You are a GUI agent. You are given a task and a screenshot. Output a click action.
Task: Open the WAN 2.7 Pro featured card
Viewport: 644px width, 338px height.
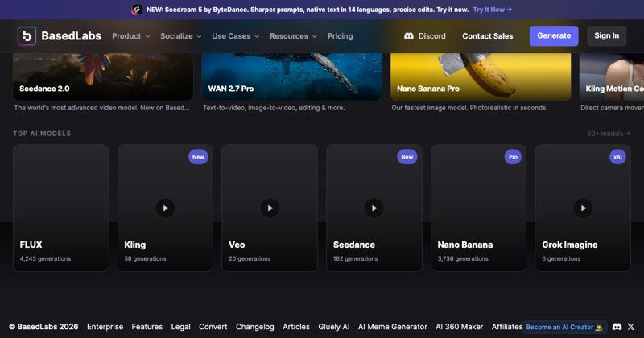pos(291,76)
